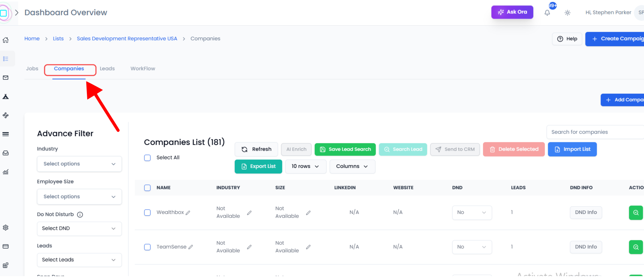The height and width of the screenshot is (280, 644).
Task: Toggle the light theme sun icon
Action: tap(567, 13)
